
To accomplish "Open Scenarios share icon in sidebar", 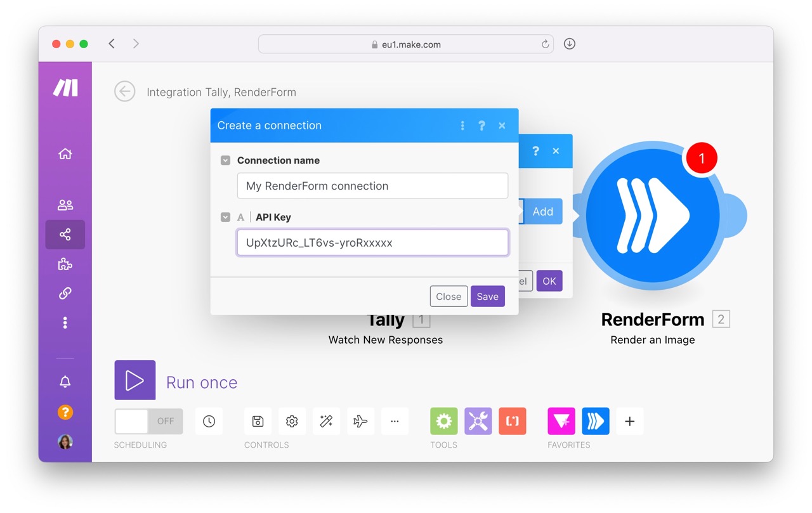I will [65, 235].
